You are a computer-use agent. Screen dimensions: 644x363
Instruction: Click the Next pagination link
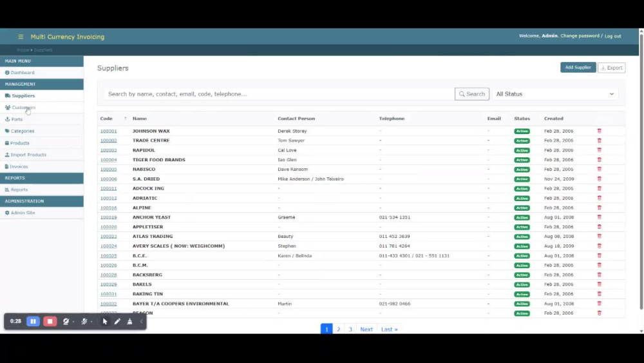(x=366, y=329)
